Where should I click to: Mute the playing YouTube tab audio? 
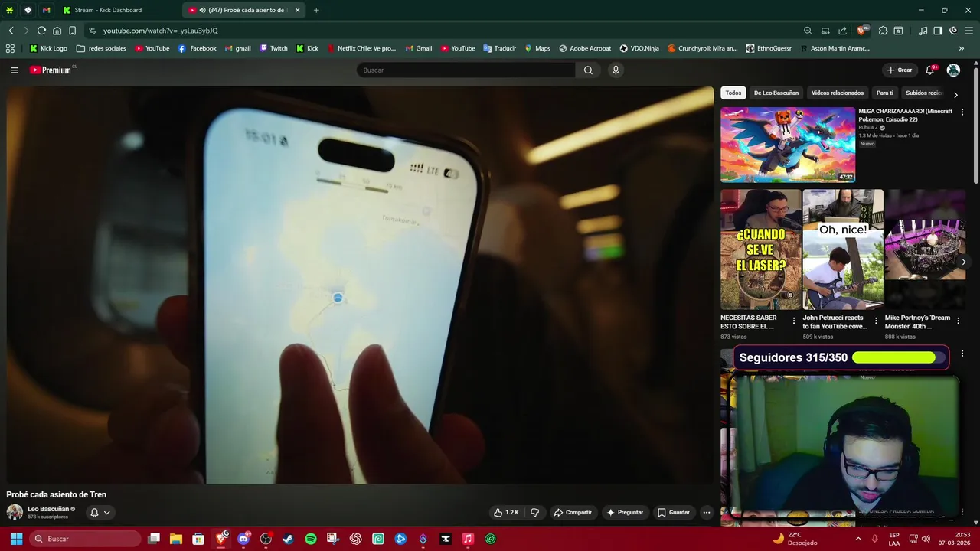point(202,10)
